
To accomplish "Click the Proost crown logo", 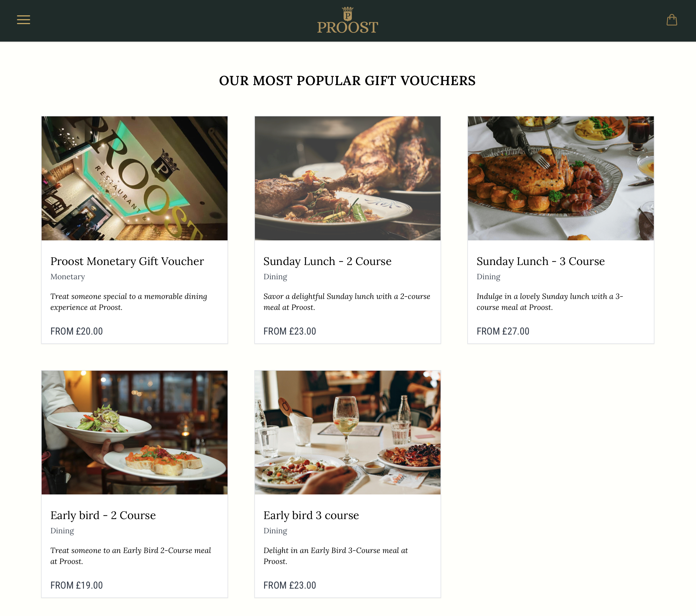I will (348, 21).
